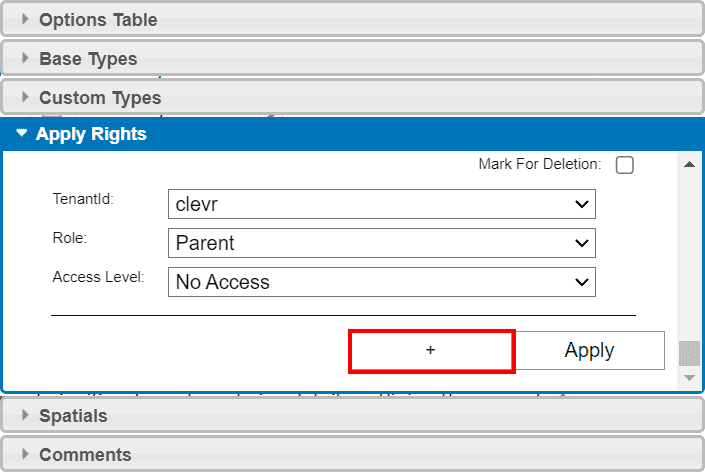
Task: Click the Access Level label
Action: [98, 277]
